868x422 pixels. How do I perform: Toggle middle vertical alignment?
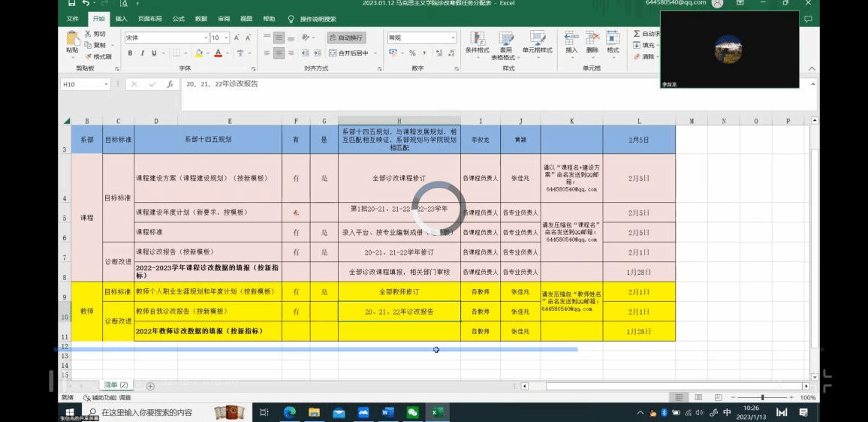pos(279,38)
